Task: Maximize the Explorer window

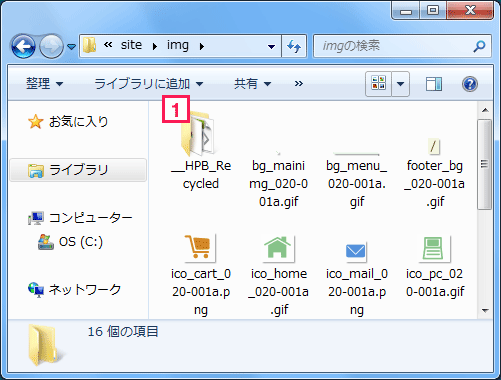Action: coord(432,11)
